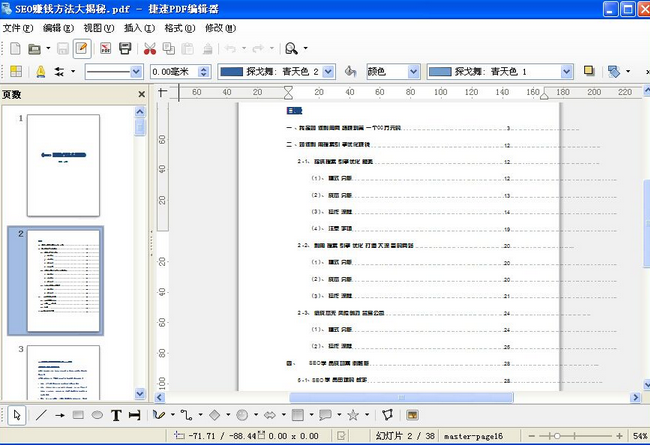Select the Callouts speech bubble tool
Viewport: 650px width, 445px height.
tap(325, 415)
